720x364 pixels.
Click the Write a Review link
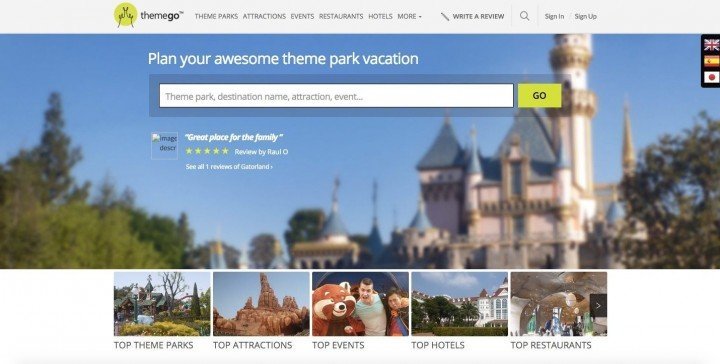tap(478, 17)
